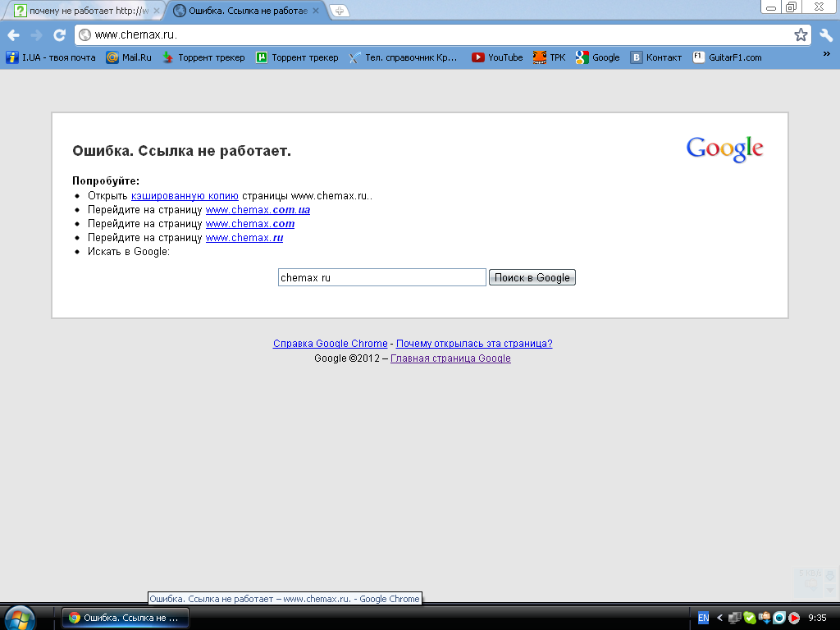Click the network computers tray icon
Screen dimensions: 840x630
pos(735,618)
